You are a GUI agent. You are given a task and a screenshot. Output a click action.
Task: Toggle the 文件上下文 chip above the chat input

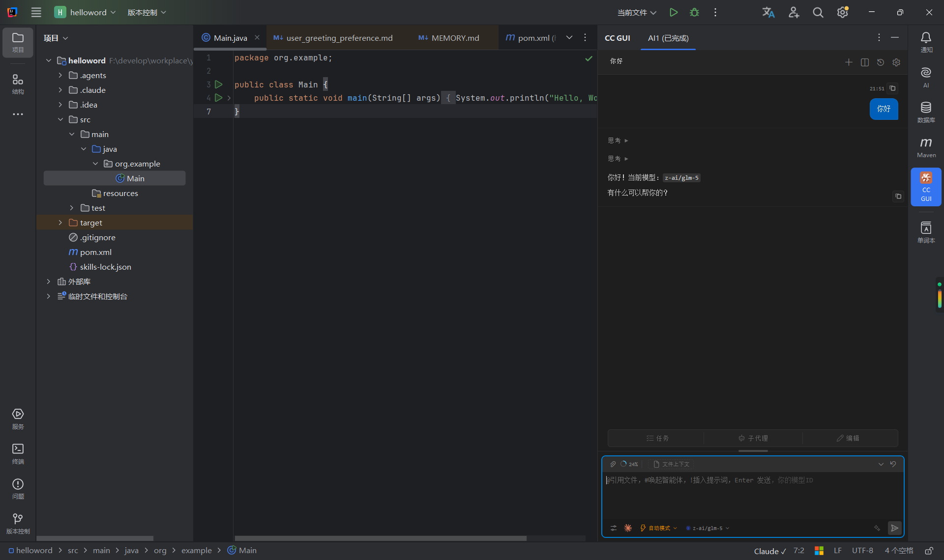[672, 464]
